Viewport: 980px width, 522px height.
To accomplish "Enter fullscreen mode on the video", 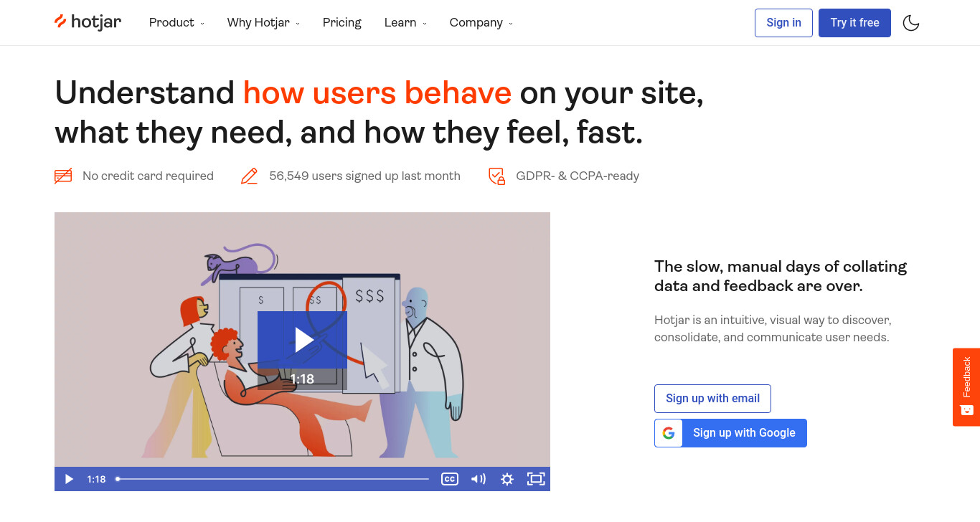I will pos(536,479).
